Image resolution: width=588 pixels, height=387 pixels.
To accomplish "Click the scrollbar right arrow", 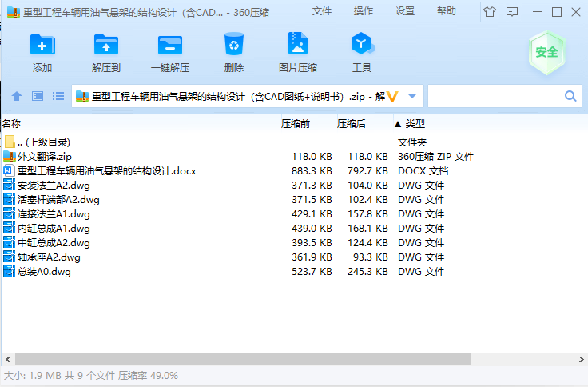I will click(x=581, y=359).
